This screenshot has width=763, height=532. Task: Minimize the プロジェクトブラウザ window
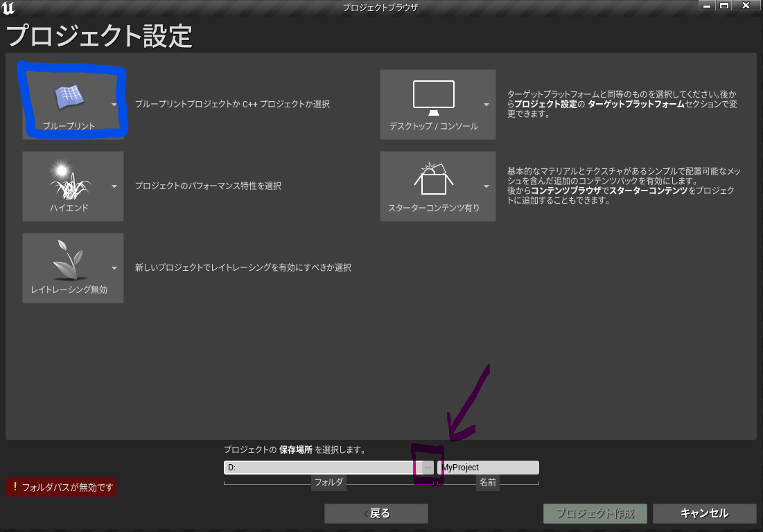point(707,6)
